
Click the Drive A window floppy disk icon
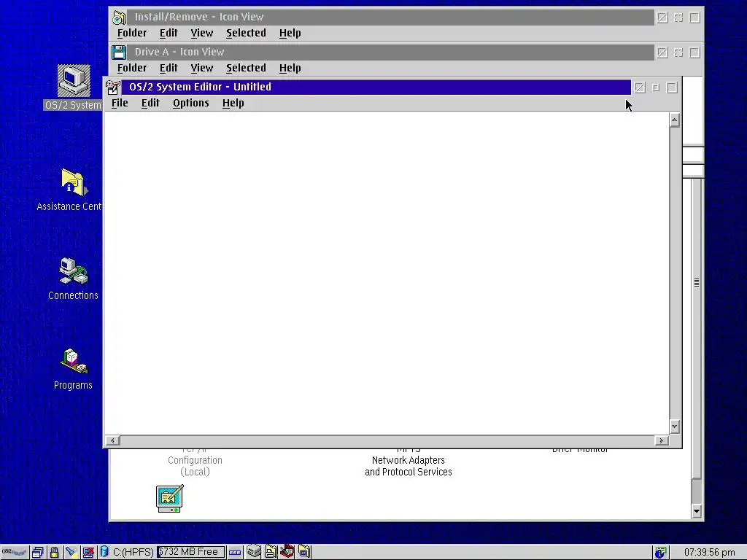119,52
